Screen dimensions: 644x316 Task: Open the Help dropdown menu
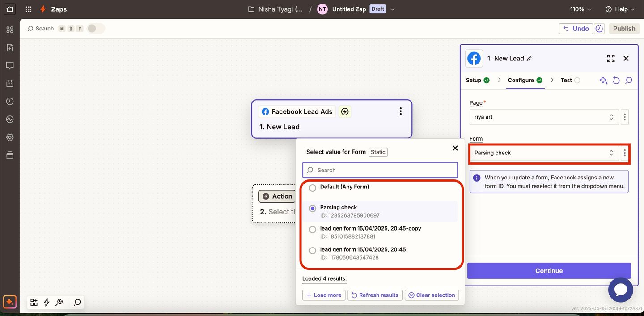620,9
